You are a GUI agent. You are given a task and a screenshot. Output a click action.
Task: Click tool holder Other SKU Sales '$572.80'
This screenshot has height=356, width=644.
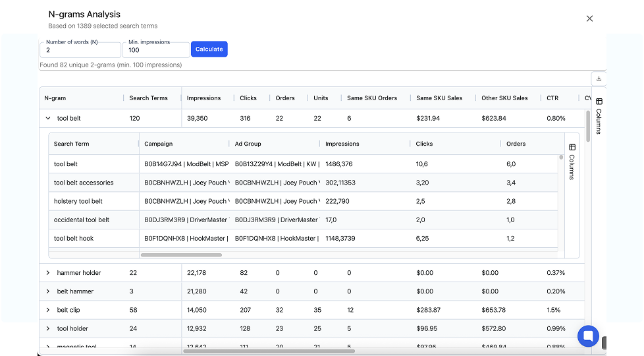[494, 328]
